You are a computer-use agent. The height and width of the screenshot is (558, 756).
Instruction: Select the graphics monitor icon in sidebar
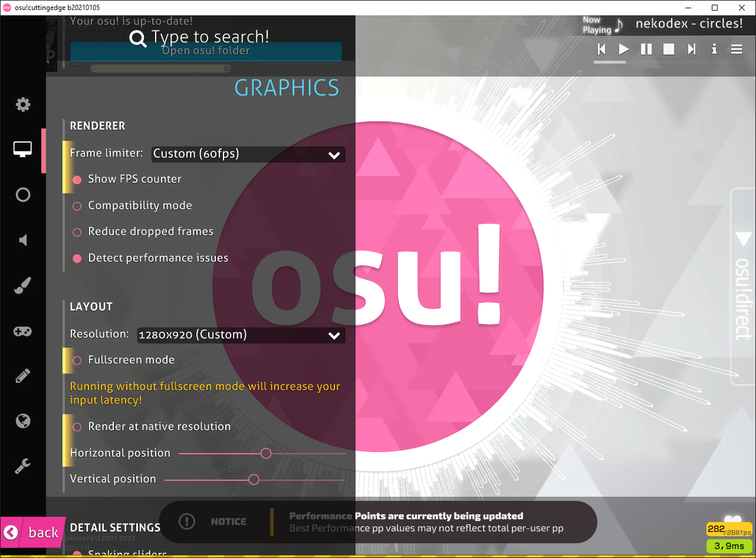point(22,150)
